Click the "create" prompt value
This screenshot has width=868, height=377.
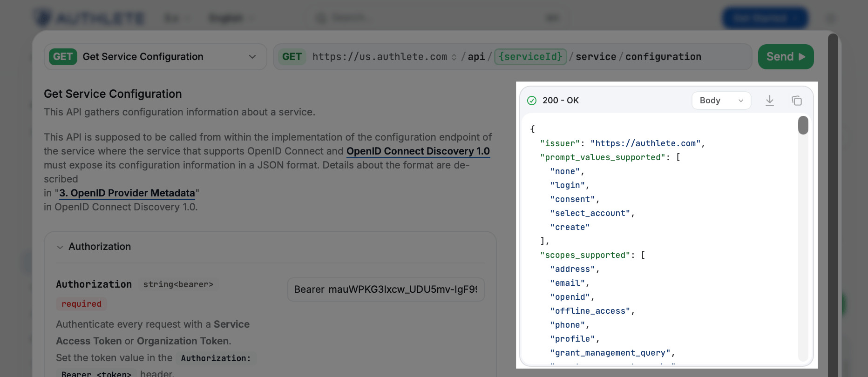[x=570, y=227]
